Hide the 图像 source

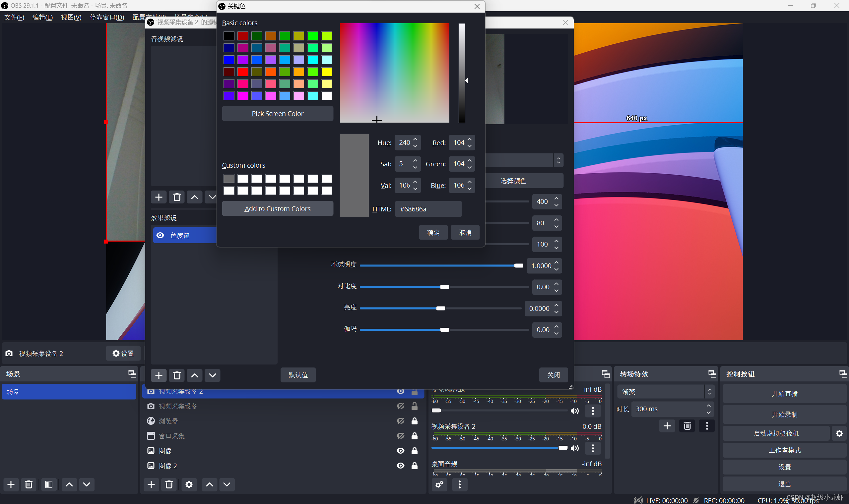(x=401, y=451)
